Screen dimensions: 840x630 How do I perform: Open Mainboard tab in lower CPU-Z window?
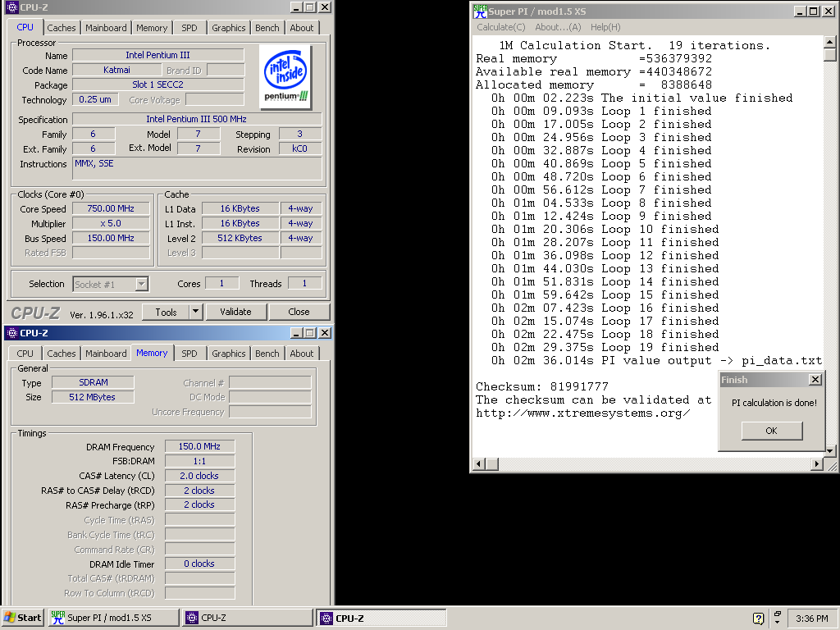(x=106, y=354)
